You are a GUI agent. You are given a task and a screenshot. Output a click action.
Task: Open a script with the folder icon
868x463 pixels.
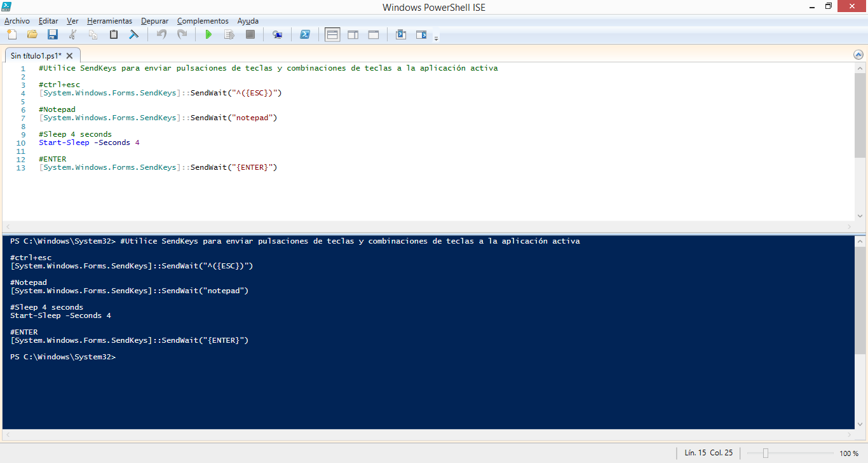pyautogui.click(x=32, y=34)
